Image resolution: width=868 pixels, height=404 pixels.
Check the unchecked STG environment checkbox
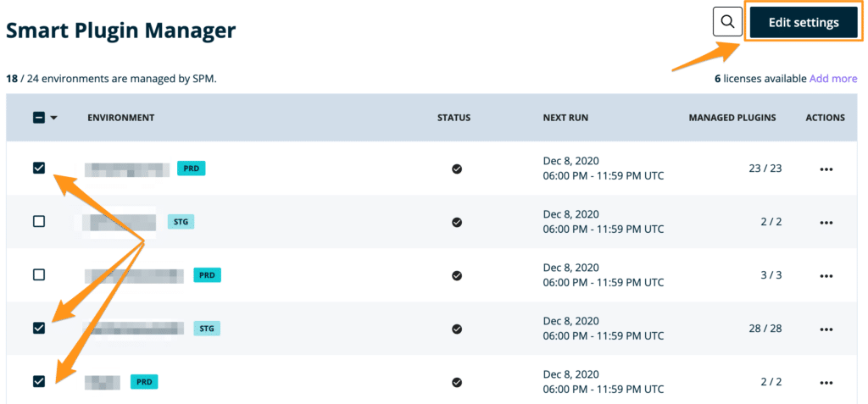point(39,221)
